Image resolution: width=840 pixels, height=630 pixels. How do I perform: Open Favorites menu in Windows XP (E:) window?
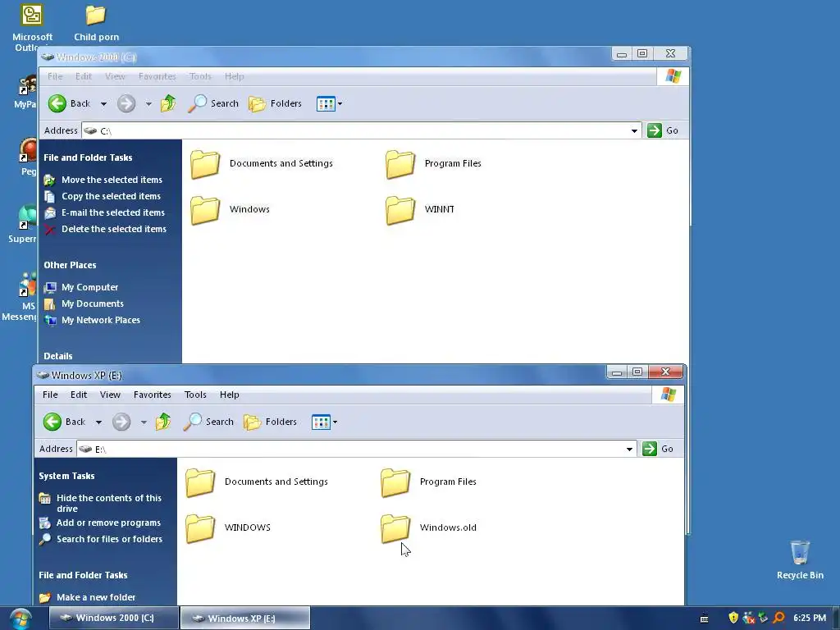tap(152, 395)
